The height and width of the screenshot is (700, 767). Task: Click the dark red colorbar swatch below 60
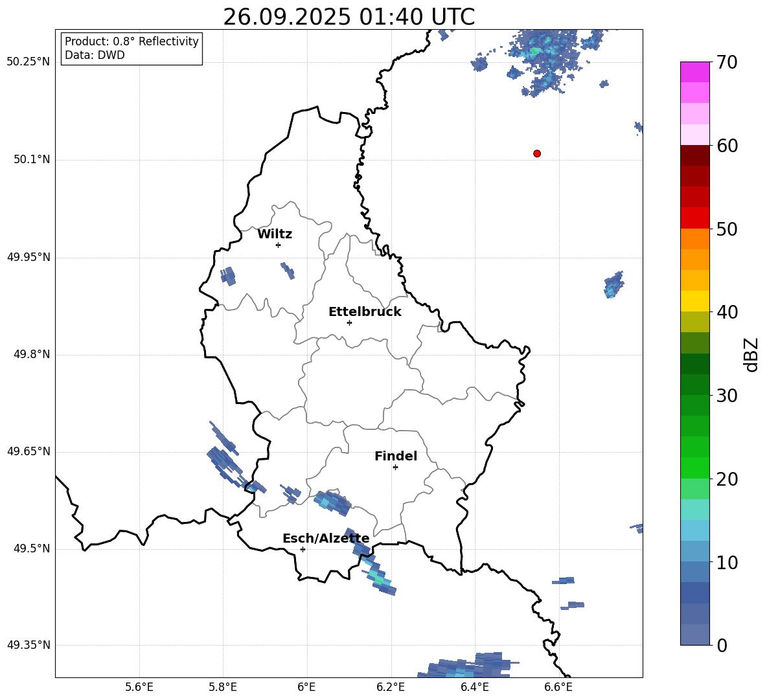pos(694,155)
